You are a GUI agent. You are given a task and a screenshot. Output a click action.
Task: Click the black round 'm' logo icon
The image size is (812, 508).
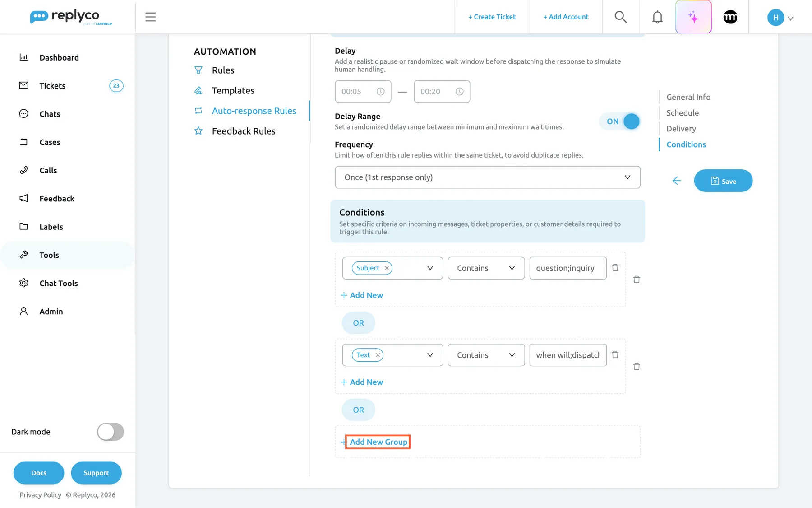click(x=730, y=17)
